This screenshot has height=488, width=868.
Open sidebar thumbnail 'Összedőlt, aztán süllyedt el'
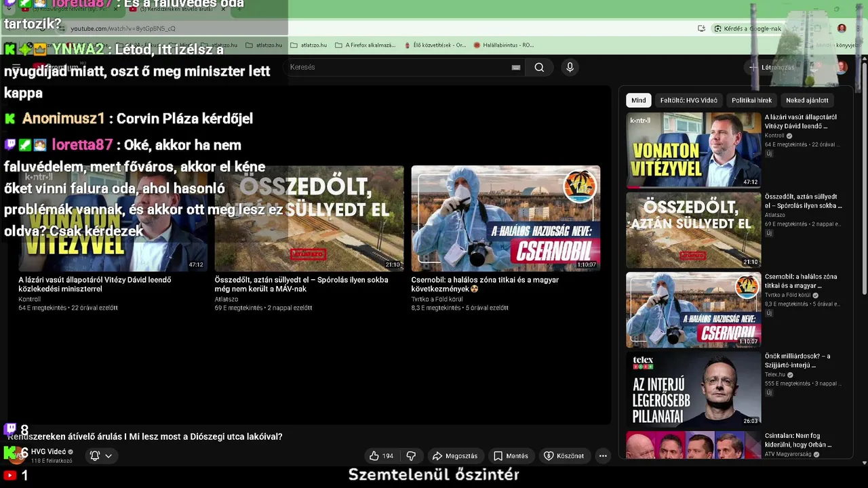coord(693,230)
